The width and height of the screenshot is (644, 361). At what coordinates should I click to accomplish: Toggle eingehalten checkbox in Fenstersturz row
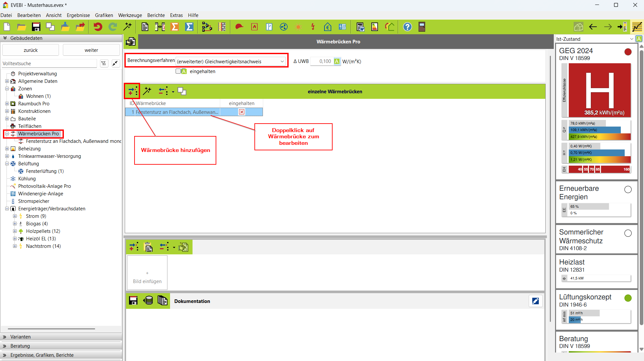(241, 112)
